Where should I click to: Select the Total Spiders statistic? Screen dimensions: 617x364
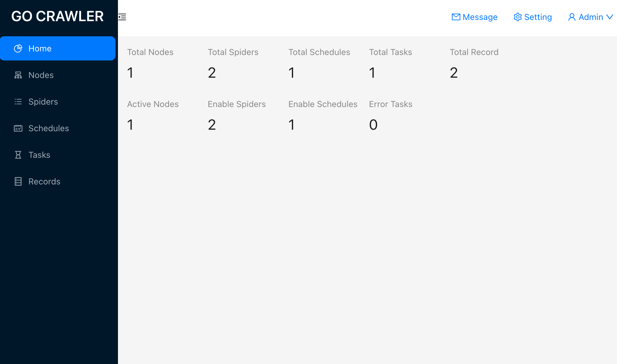[233, 64]
